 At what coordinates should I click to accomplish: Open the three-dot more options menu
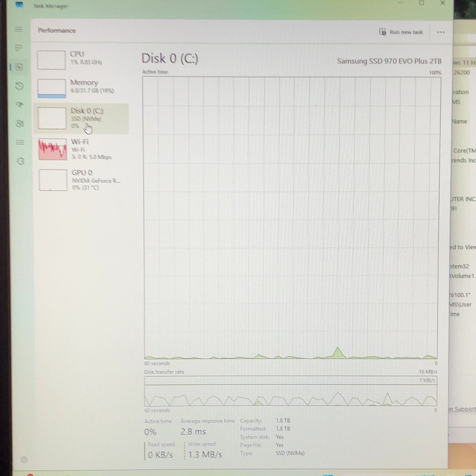441,32
